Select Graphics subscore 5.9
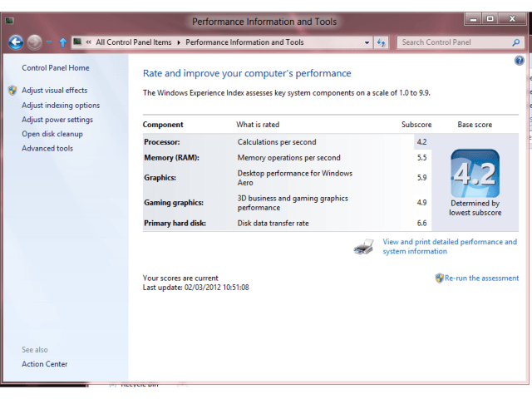The width and height of the screenshot is (532, 399). (x=421, y=178)
